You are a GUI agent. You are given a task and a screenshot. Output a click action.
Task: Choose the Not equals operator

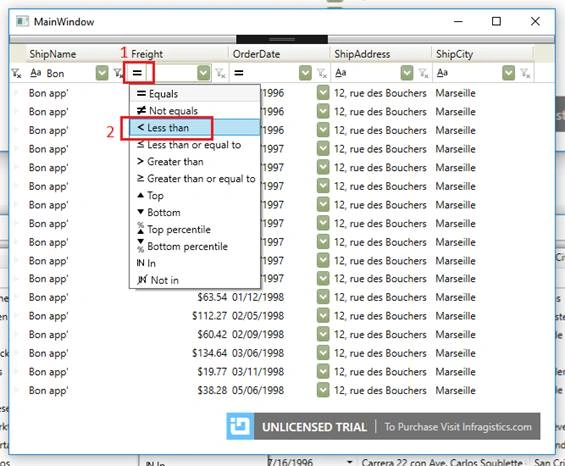tap(195, 111)
